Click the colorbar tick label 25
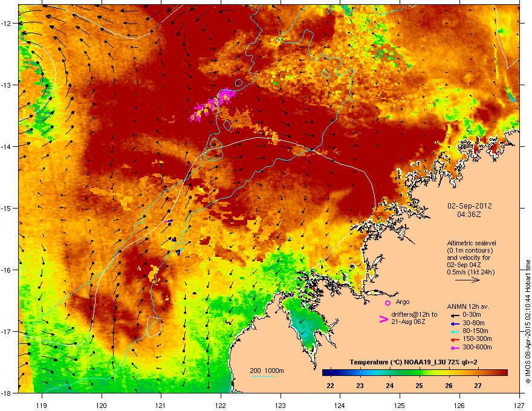Screen dimensions: 532x411 click(420, 386)
